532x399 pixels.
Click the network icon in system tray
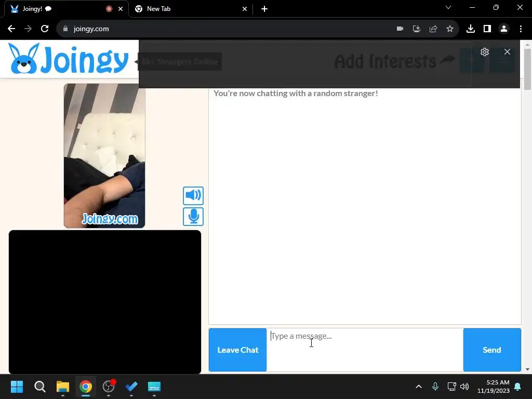tap(451, 387)
